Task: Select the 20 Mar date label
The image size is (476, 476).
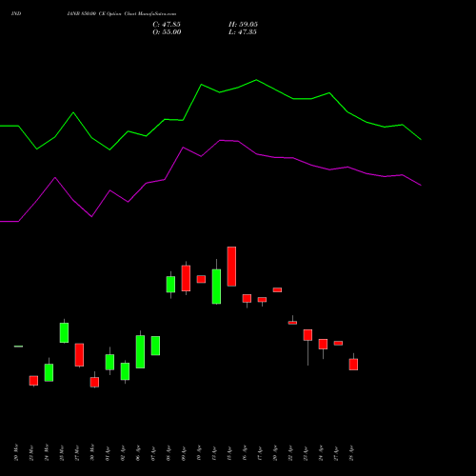Action: coord(16,453)
